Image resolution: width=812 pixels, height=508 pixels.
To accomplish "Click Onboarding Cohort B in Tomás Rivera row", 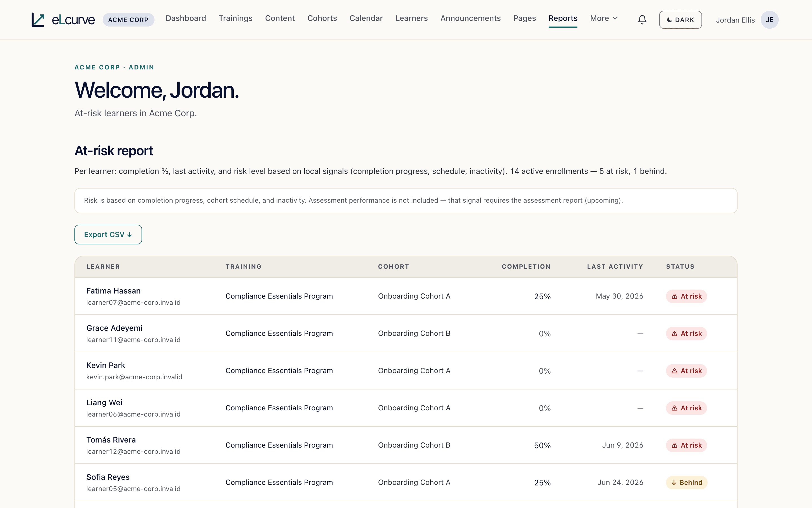I will [414, 445].
